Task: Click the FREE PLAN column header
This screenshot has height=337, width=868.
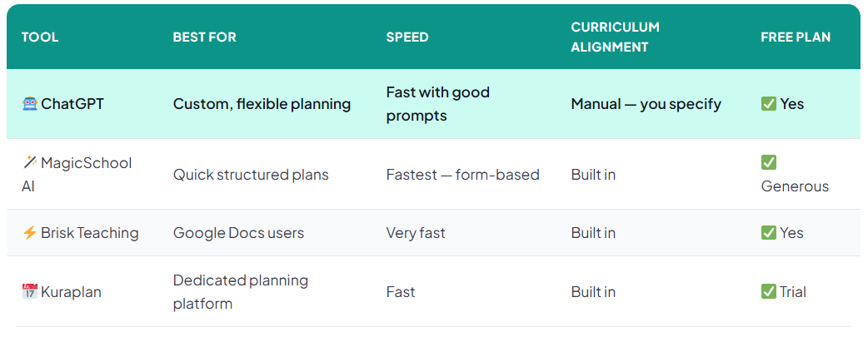Action: [x=796, y=37]
